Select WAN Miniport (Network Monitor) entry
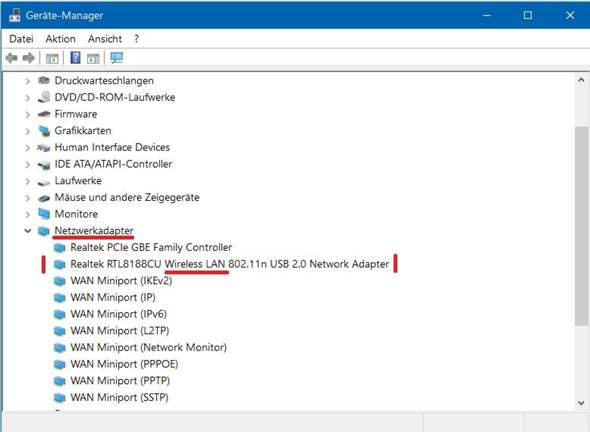The image size is (590, 432). click(149, 347)
